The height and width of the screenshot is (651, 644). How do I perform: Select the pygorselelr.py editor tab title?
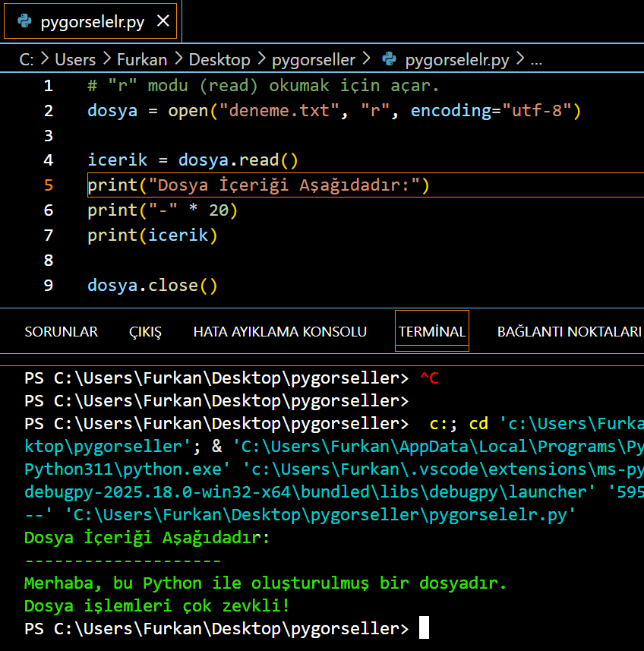(92, 21)
